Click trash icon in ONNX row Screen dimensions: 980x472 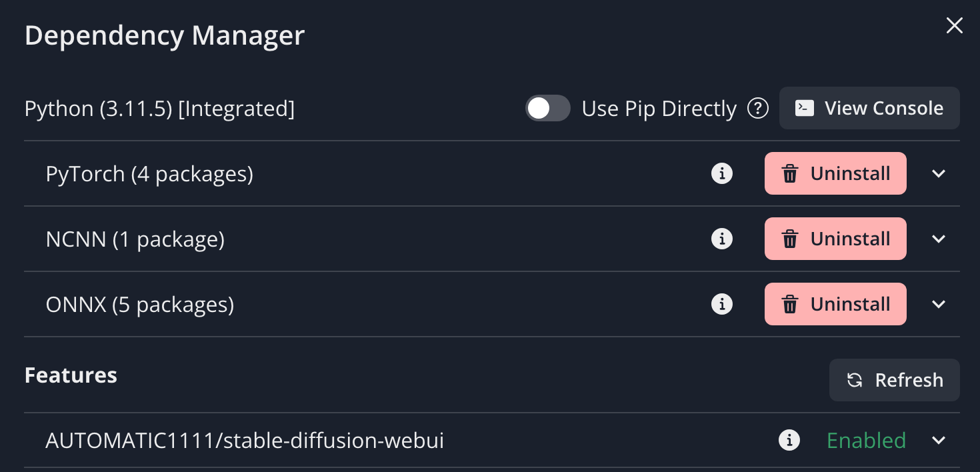coord(790,305)
